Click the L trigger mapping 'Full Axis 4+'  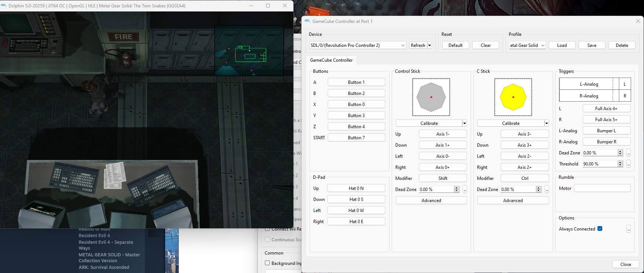click(x=607, y=108)
